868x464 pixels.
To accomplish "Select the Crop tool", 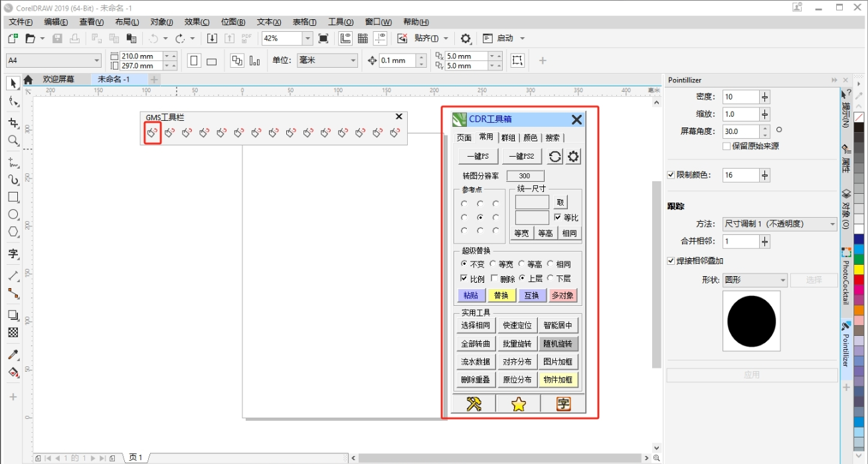I will [13, 123].
